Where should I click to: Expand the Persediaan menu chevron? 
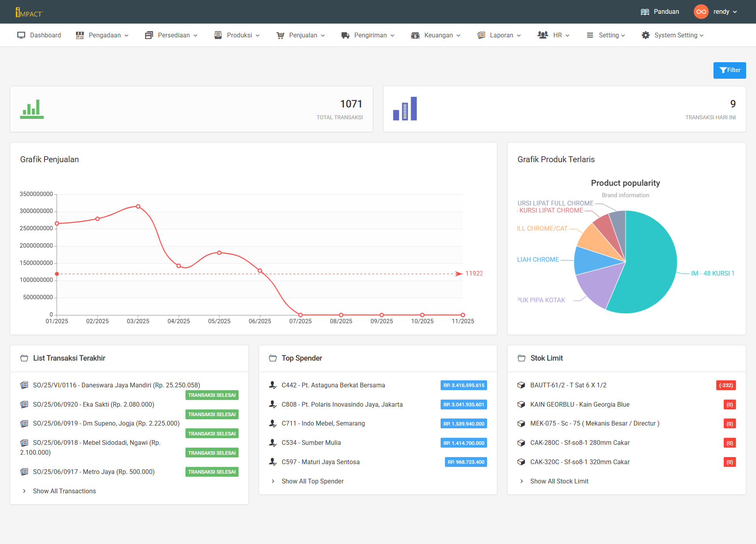point(195,35)
